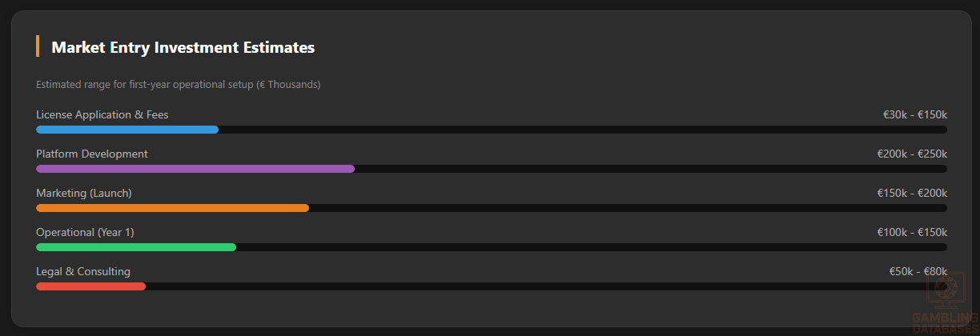Viewport: 980px width, 336px height.
Task: Click the blue License Application progress bar
Action: pyautogui.click(x=127, y=130)
